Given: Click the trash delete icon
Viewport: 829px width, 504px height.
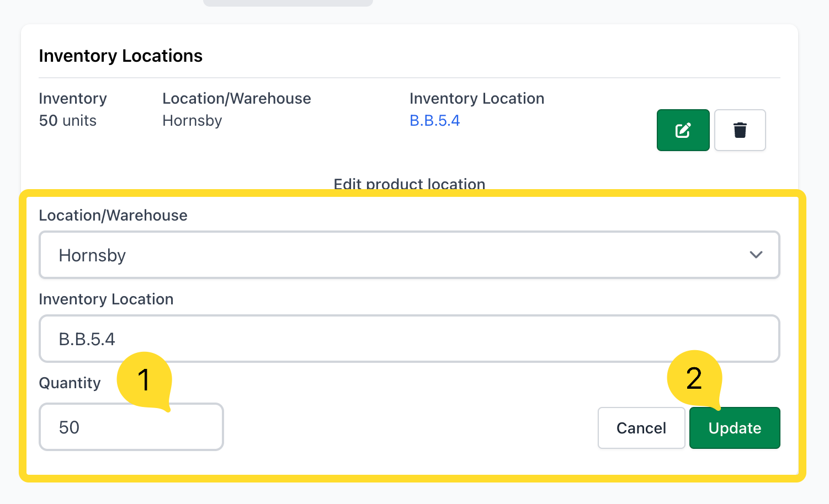Looking at the screenshot, I should (740, 130).
